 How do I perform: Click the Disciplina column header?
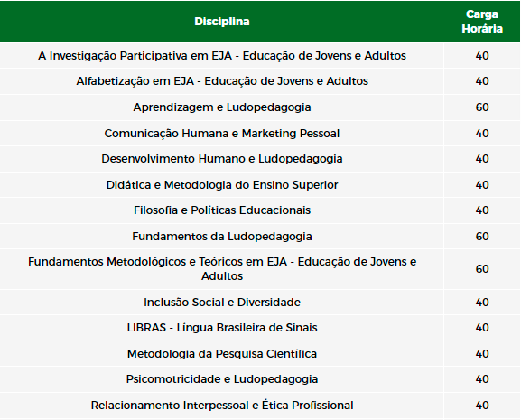coord(221,22)
